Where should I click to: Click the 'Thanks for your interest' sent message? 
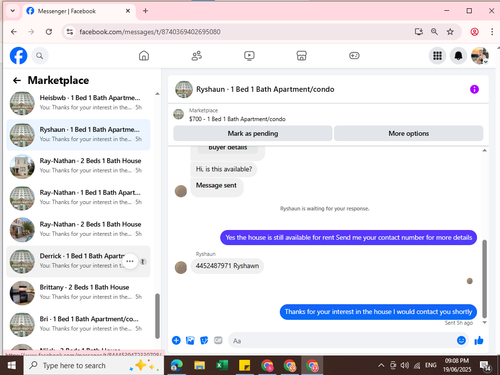click(378, 312)
